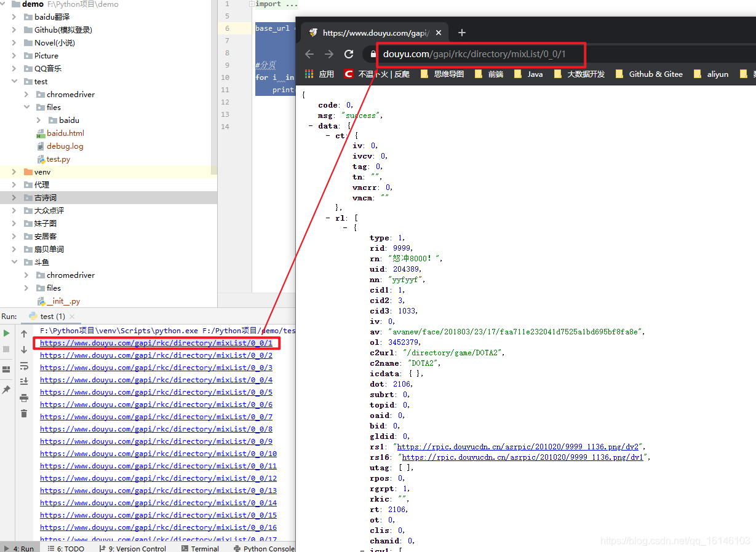Open console link ending mixList/0_0/1
756x552 pixels.
156,343
